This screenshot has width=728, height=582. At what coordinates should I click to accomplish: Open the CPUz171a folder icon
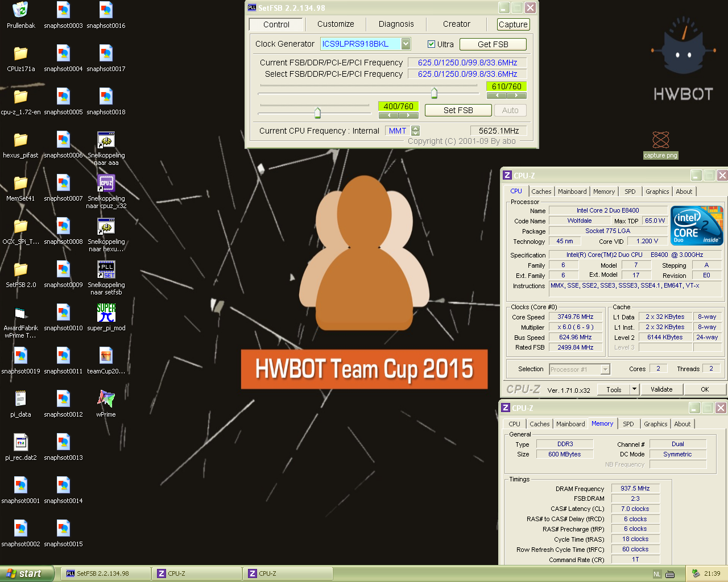tap(20, 59)
